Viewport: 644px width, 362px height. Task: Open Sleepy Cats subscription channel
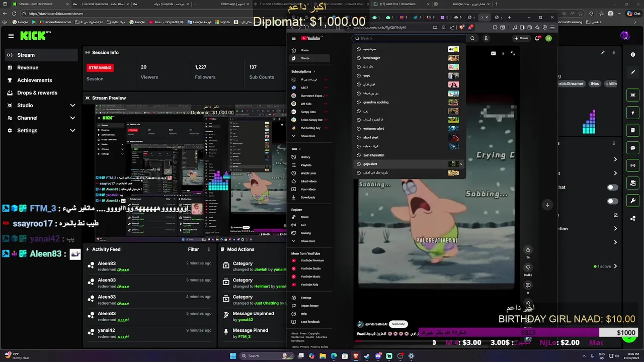tap(308, 112)
